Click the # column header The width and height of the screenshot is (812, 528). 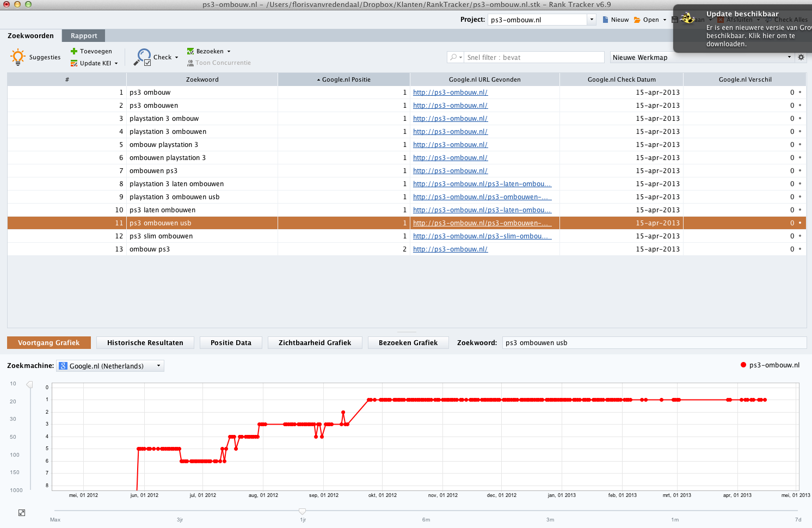click(x=67, y=79)
